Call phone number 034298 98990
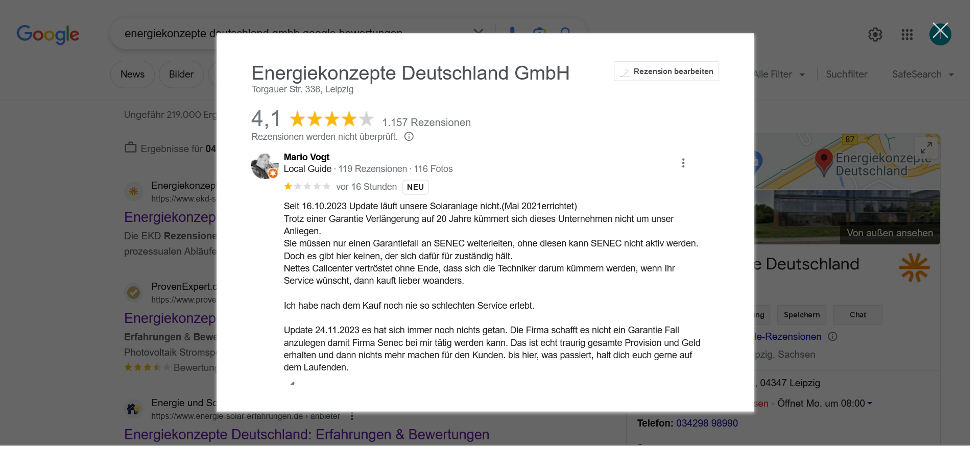The width and height of the screenshot is (980, 449). [x=706, y=423]
